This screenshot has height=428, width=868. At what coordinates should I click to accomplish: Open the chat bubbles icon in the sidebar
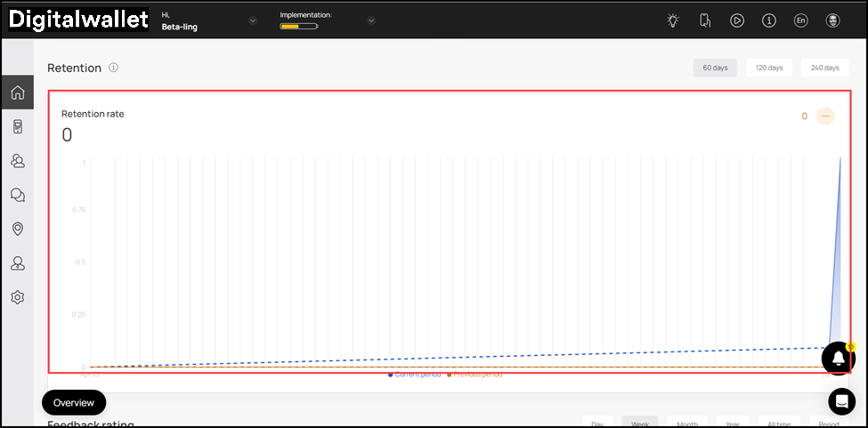(x=17, y=195)
